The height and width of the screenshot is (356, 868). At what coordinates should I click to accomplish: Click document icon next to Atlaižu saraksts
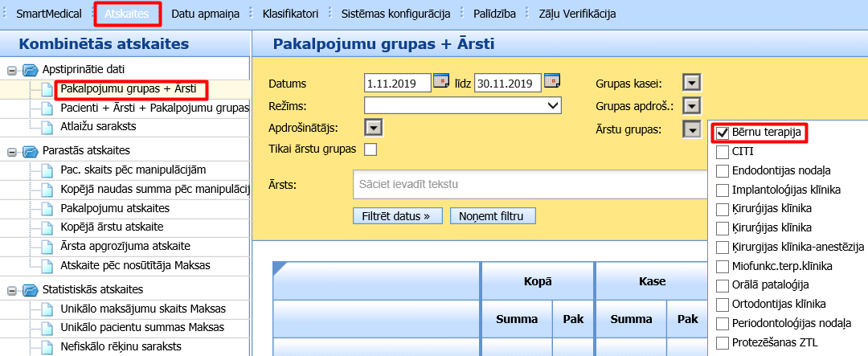47,126
